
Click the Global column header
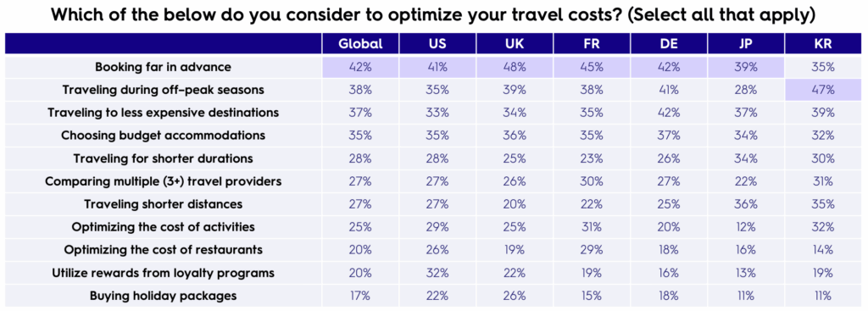[360, 44]
